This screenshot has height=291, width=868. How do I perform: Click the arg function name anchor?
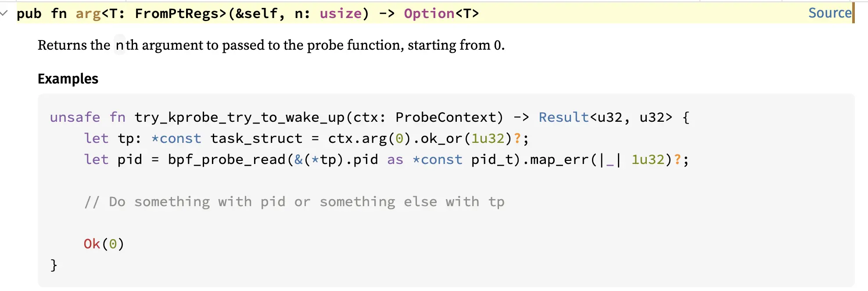[88, 14]
